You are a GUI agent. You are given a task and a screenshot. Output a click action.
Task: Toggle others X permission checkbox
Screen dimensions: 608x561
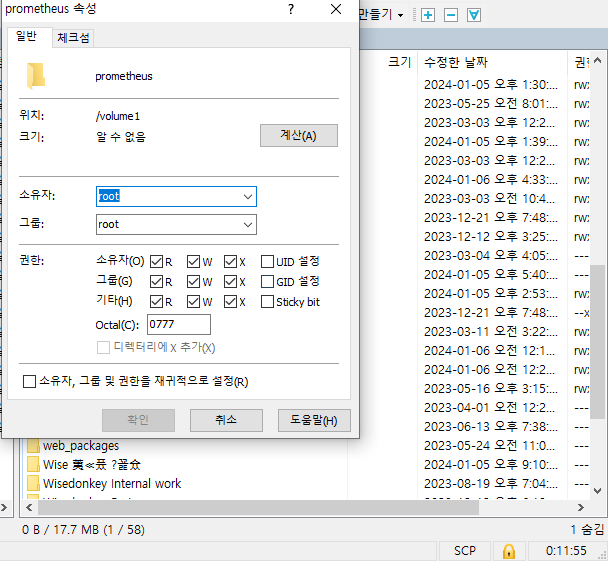click(230, 301)
